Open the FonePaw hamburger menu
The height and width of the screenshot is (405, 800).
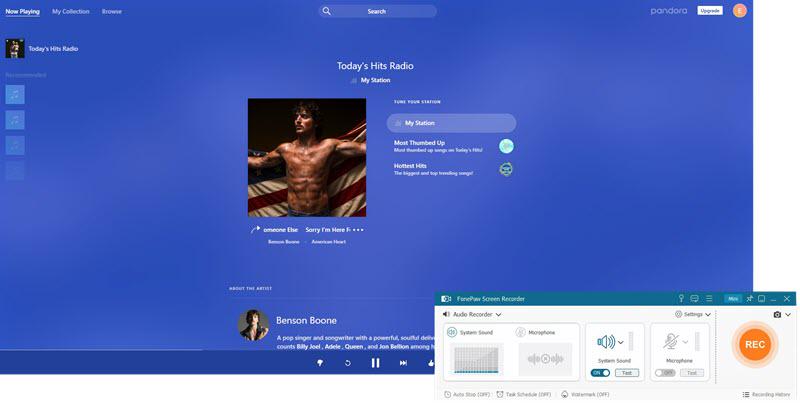[709, 298]
